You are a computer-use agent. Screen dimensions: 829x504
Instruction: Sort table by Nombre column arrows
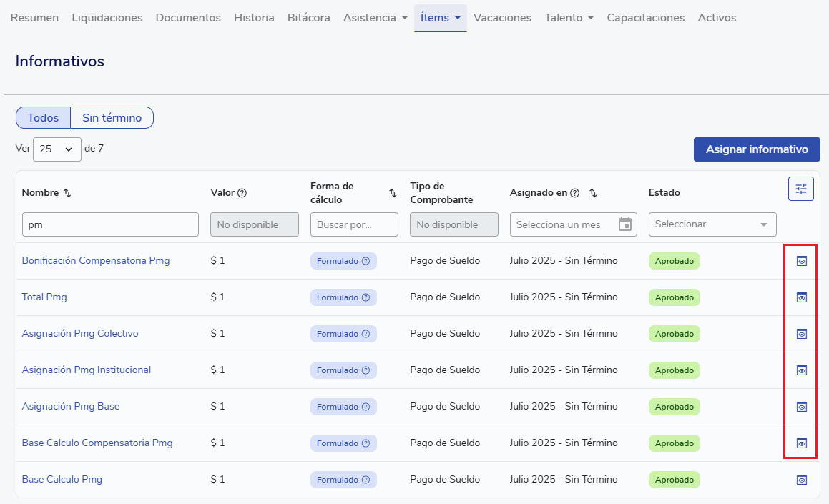point(67,193)
